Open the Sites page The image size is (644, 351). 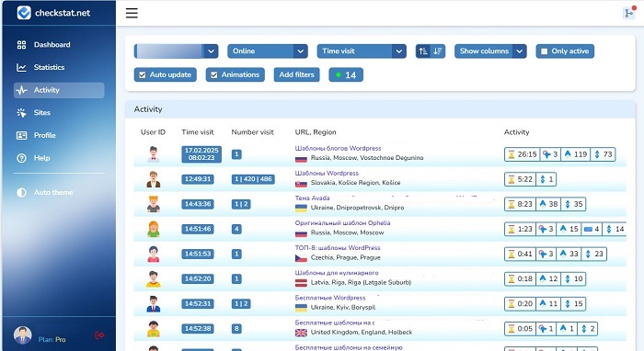pos(59,113)
